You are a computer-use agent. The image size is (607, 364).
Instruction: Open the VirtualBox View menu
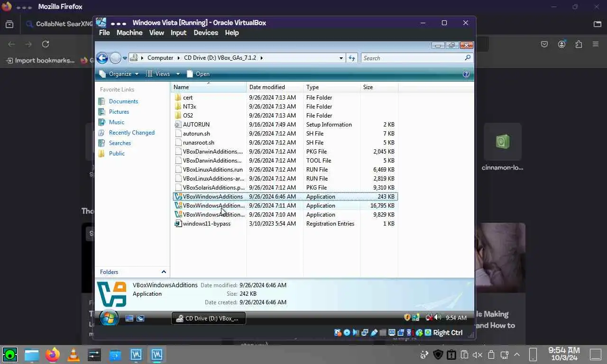(x=156, y=33)
